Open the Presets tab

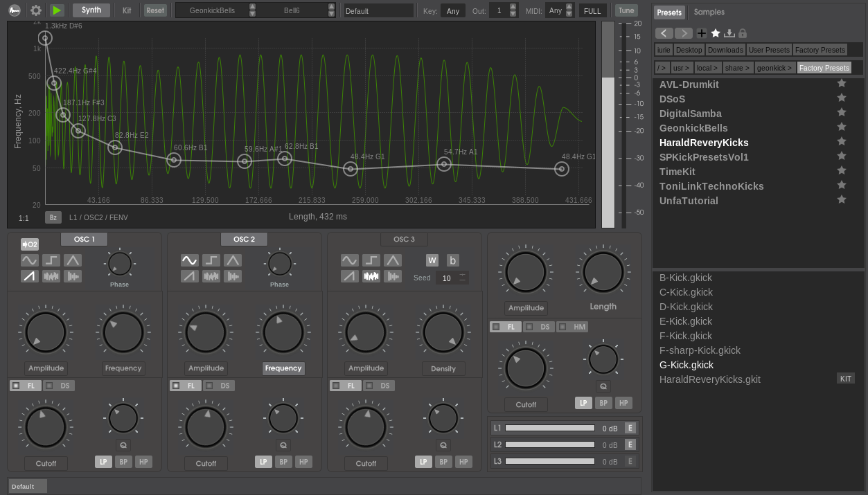[x=669, y=12]
